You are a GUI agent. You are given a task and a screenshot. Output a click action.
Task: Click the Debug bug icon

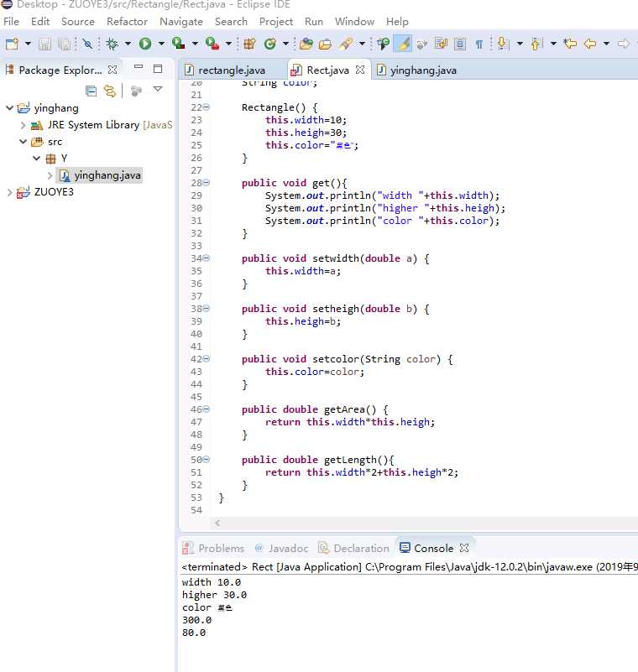pos(112,44)
